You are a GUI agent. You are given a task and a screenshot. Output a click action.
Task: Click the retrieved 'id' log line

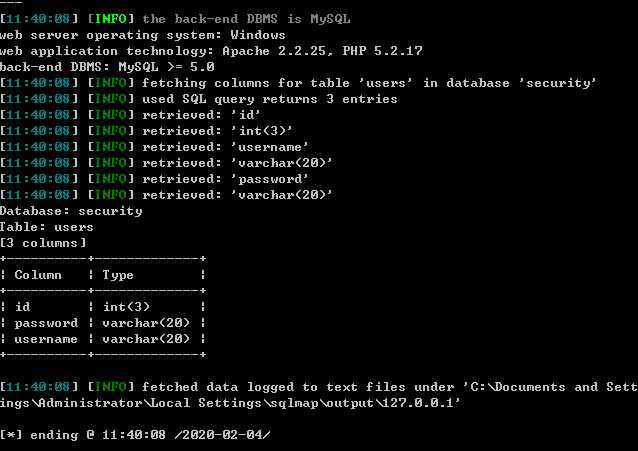tap(130, 115)
